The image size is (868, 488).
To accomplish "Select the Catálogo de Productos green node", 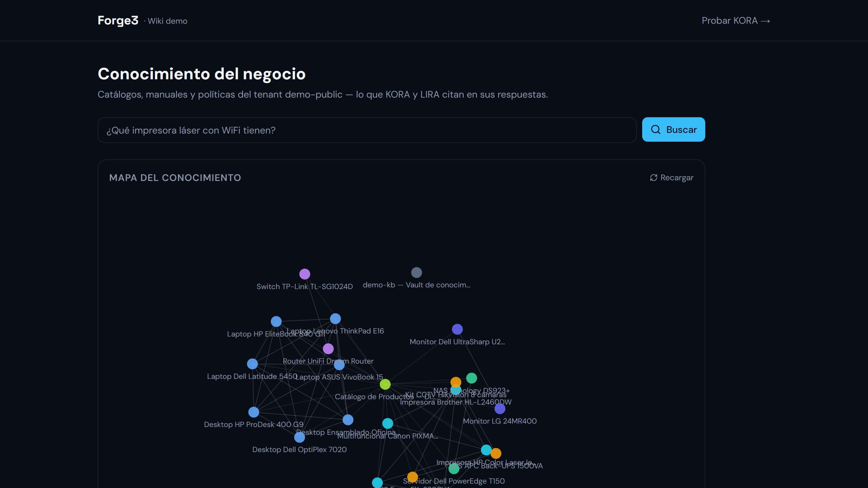I will click(x=385, y=384).
